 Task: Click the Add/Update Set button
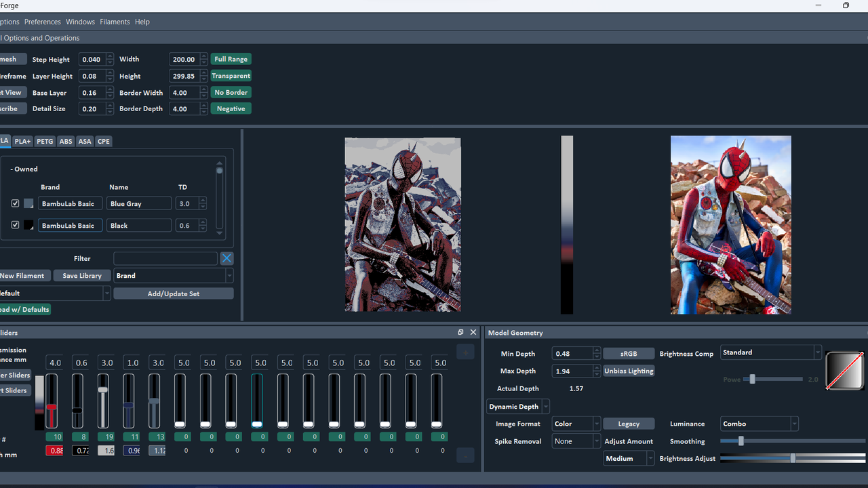[174, 293]
